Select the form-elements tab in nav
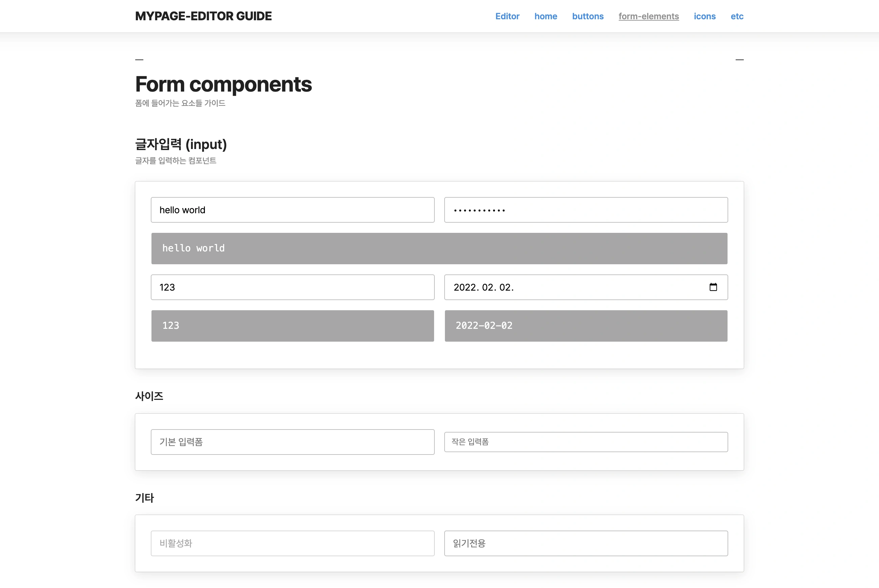The image size is (879, 588). (648, 16)
